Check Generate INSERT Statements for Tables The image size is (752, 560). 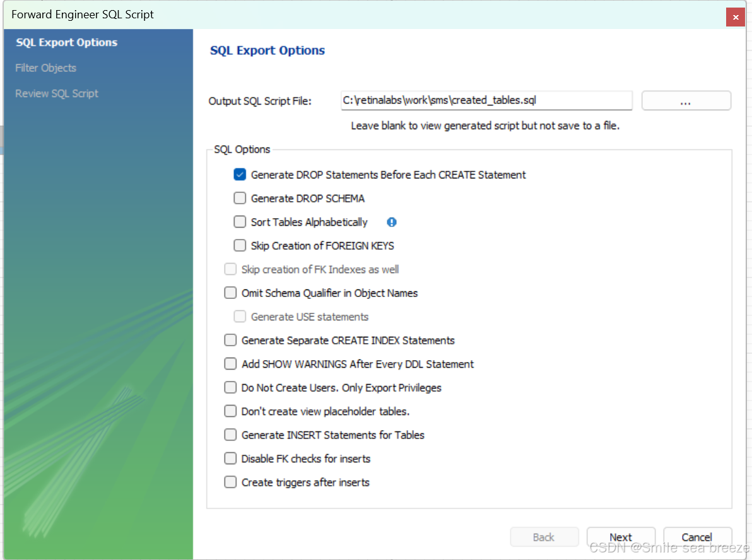230,435
